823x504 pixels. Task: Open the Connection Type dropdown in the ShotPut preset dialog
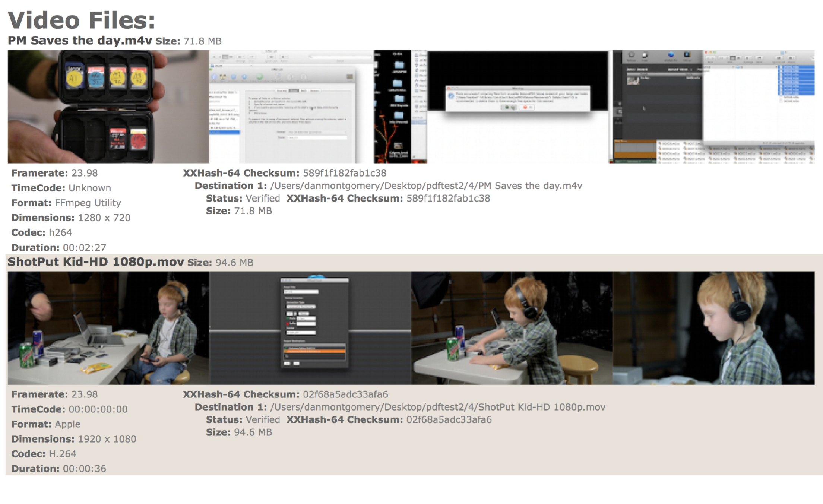point(300,307)
